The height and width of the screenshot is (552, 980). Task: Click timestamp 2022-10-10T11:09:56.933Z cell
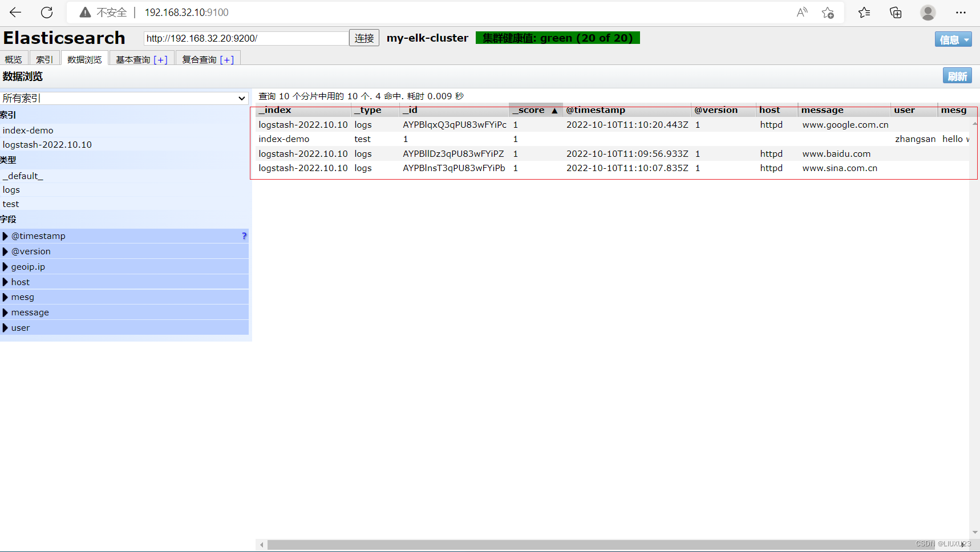tap(627, 154)
